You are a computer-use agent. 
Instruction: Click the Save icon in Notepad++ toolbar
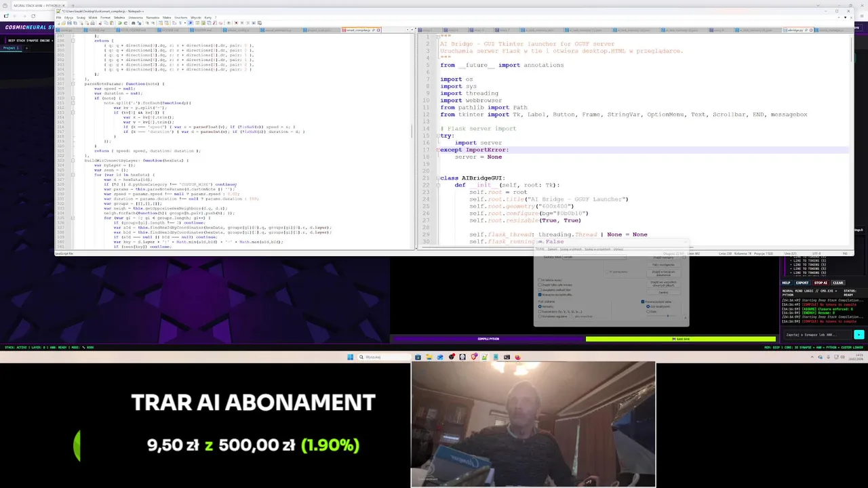[x=69, y=23]
